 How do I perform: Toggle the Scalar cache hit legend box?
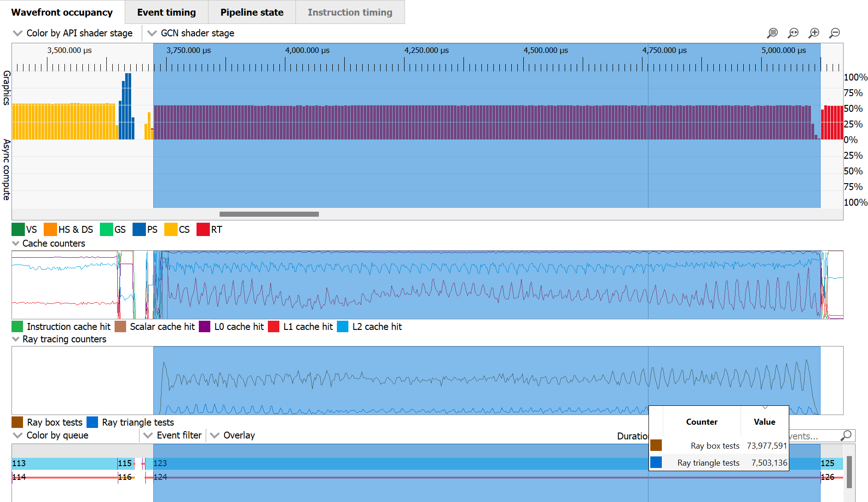pyautogui.click(x=121, y=327)
